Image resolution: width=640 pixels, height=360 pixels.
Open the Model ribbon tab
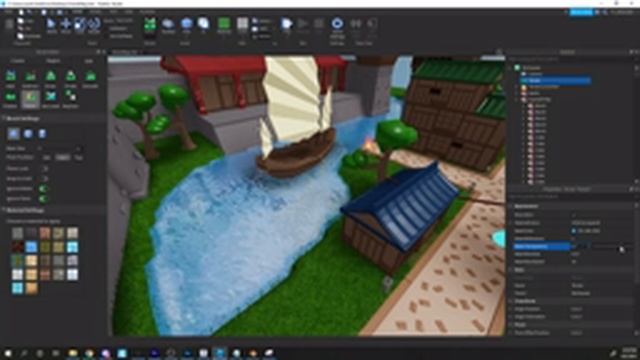[x=95, y=12]
